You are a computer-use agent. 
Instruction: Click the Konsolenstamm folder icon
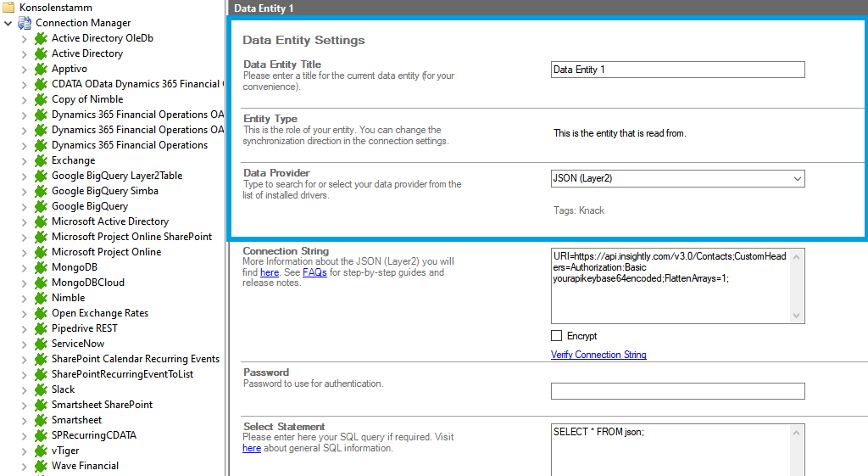8,8
